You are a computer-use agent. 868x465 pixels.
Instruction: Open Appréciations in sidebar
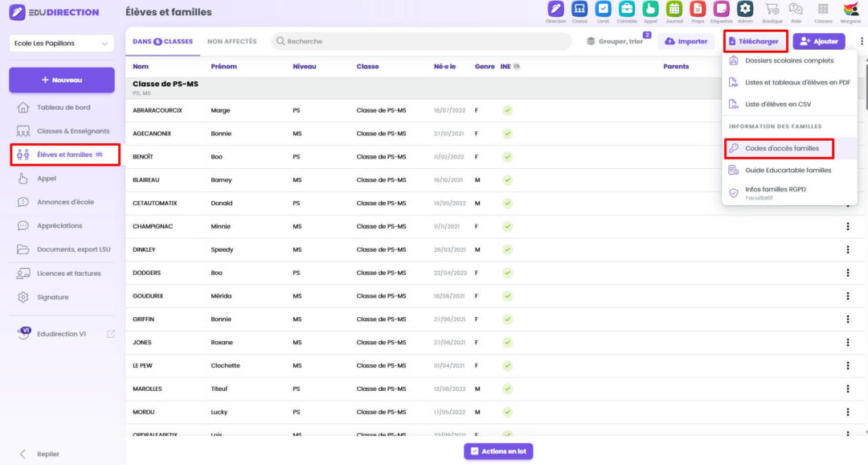click(x=62, y=225)
